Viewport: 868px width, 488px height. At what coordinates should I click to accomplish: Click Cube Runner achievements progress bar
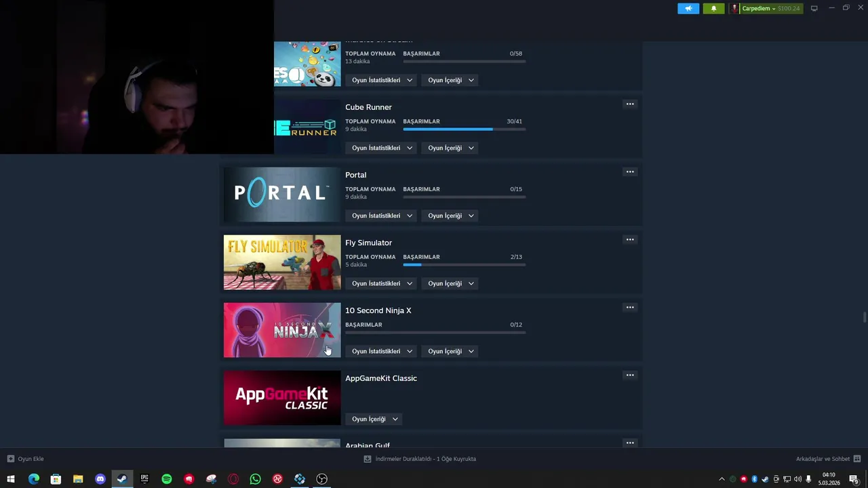click(464, 129)
